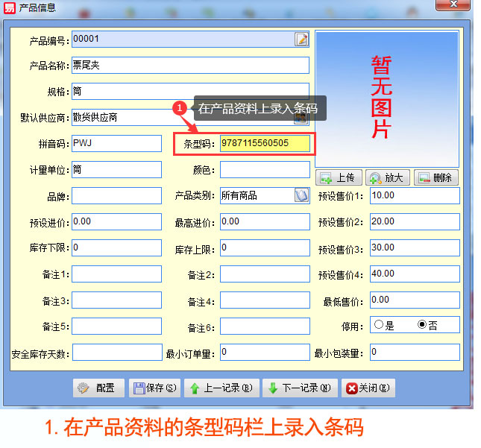
Task: Click the 条型码 barcode input field
Action: (264, 143)
